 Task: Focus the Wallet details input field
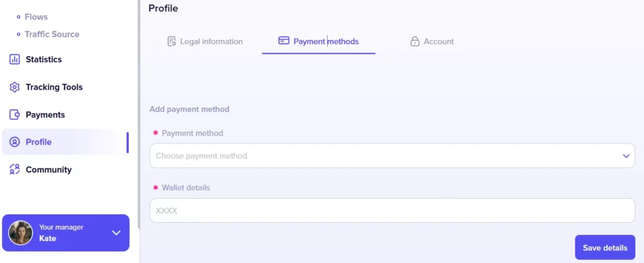[x=392, y=210]
